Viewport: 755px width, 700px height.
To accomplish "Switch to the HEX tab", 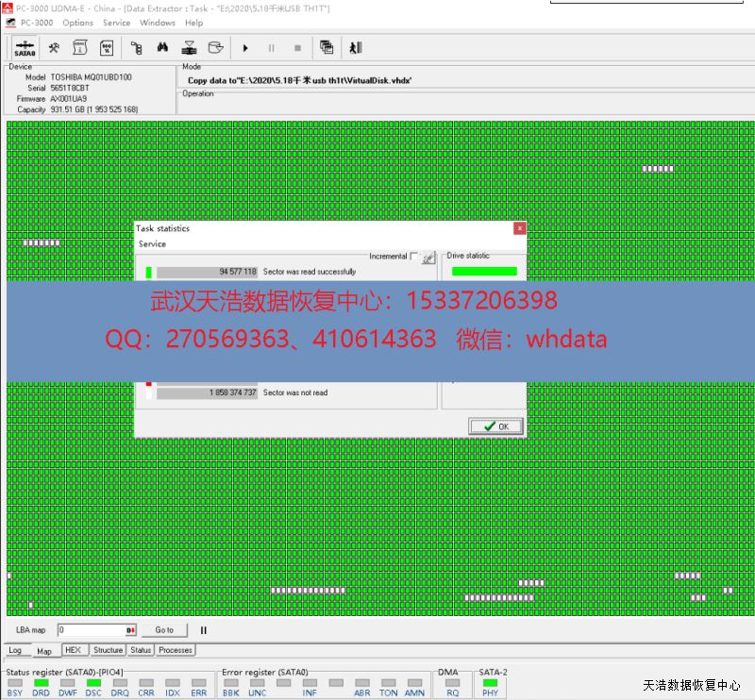I will pyautogui.click(x=73, y=650).
